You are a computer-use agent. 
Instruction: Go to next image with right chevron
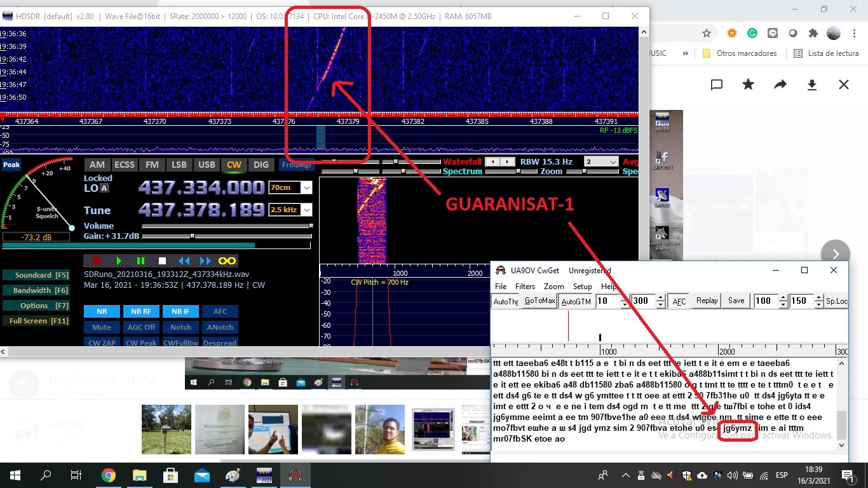click(x=836, y=254)
